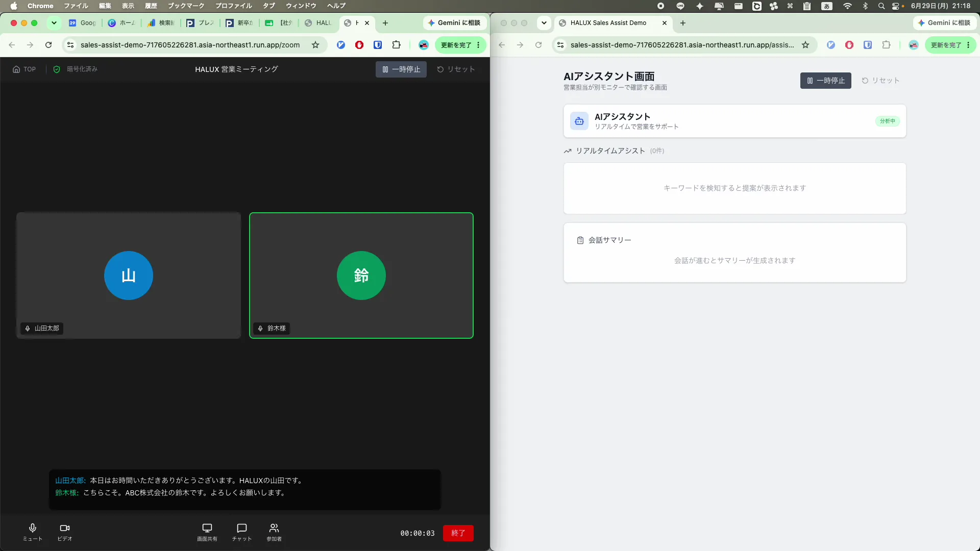Click the blue 山 avatar circle

coord(129,275)
